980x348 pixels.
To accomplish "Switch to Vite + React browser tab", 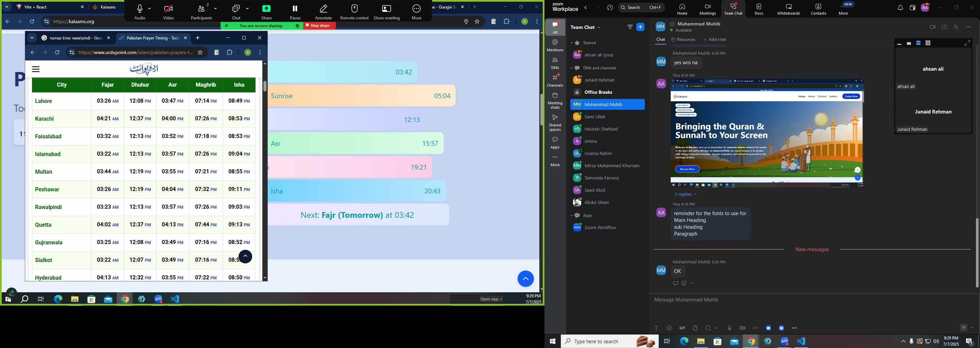I will pyautogui.click(x=50, y=7).
